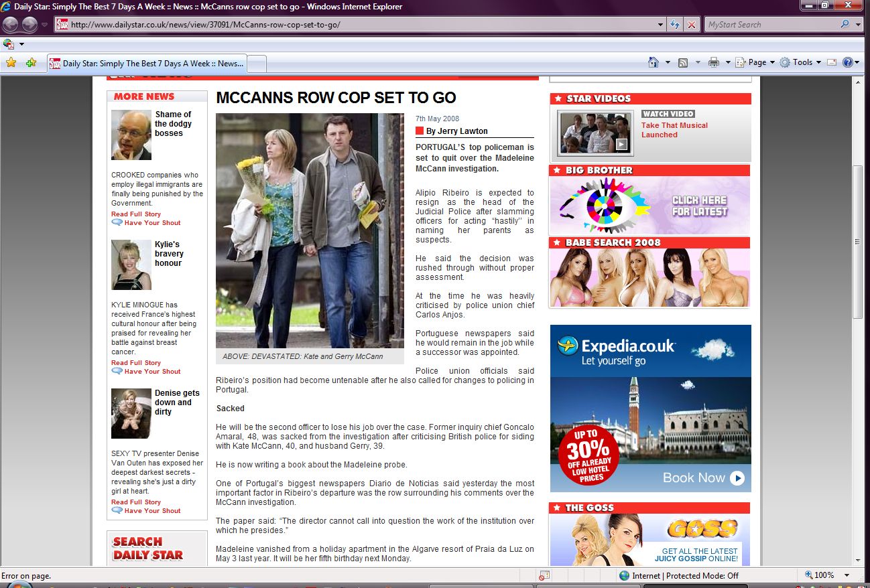Click the Home icon in command bar

point(654,62)
